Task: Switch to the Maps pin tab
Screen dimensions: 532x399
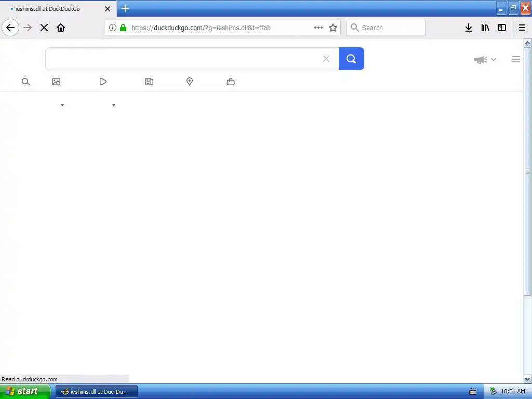Action: 190,82
